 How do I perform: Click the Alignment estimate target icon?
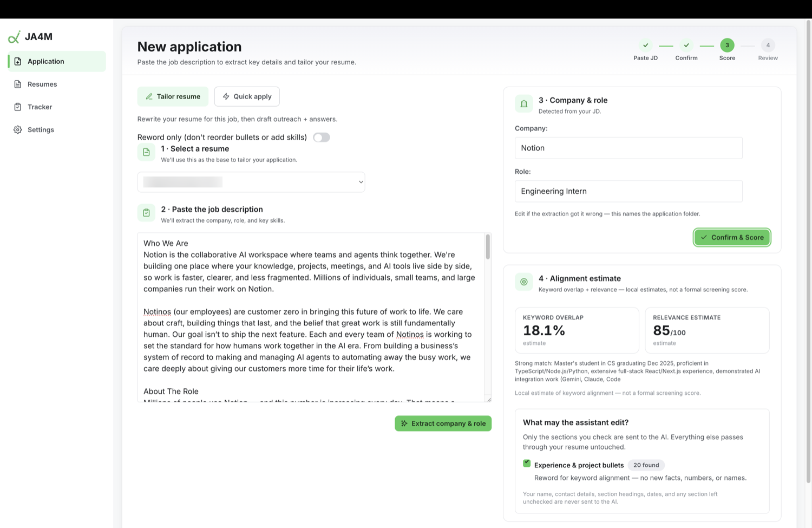(524, 282)
